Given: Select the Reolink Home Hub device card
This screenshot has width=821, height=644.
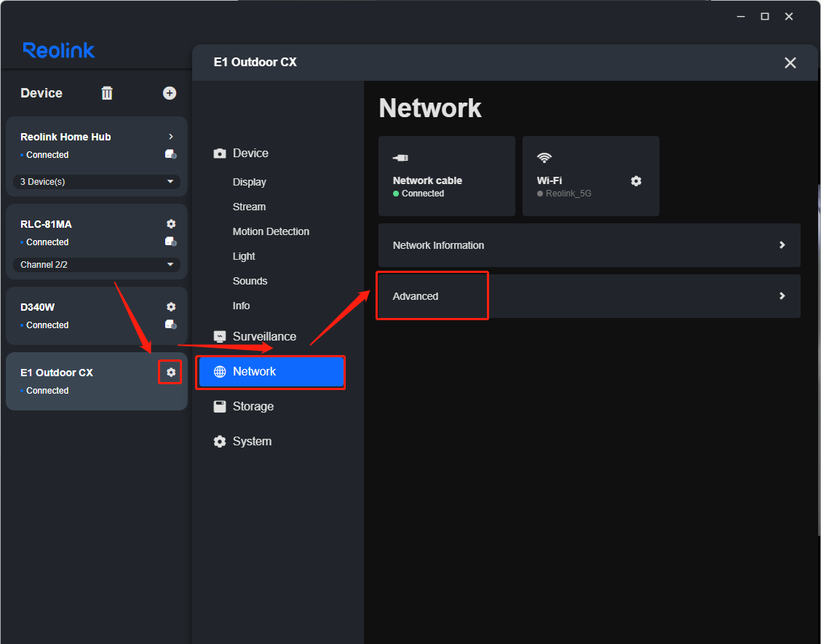Looking at the screenshot, I should pyautogui.click(x=97, y=156).
